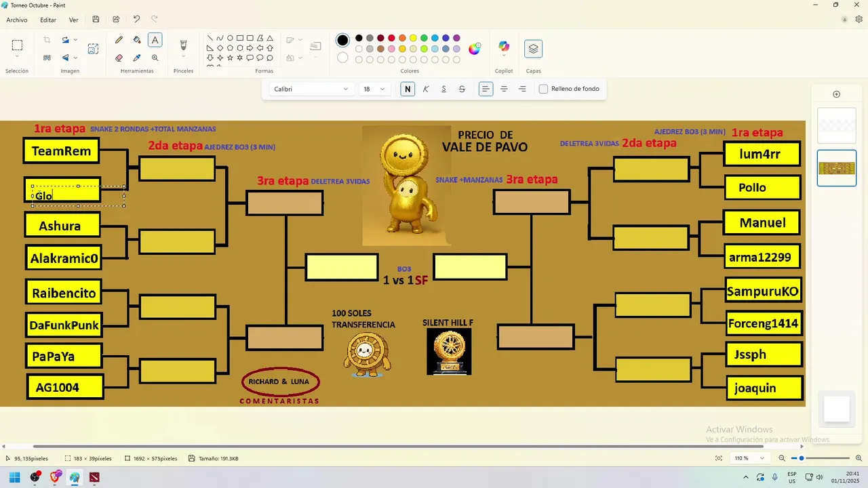The height and width of the screenshot is (488, 868).
Task: Select the Oval shape
Action: (230, 38)
